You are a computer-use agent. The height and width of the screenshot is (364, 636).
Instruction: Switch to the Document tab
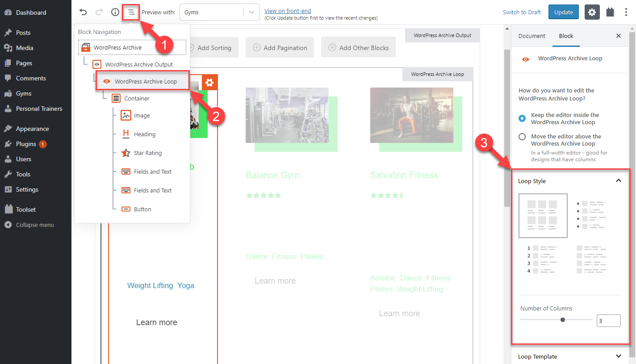coord(532,36)
